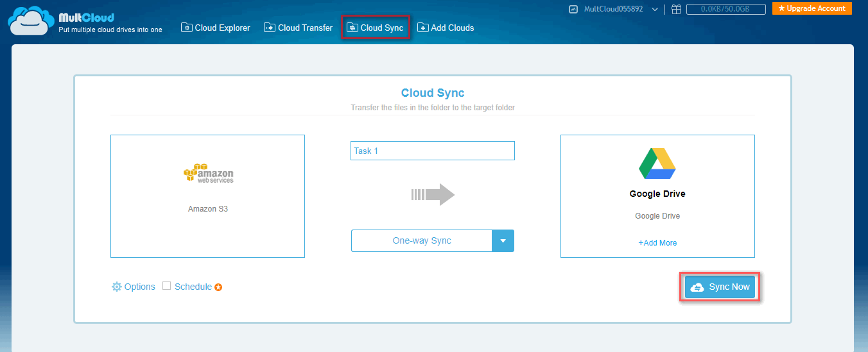The image size is (868, 352).
Task: Select the Google Drive target box
Action: [x=657, y=196]
